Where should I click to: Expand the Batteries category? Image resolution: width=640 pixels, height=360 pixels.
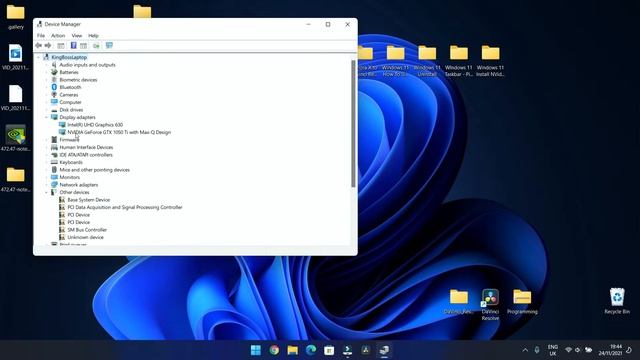pos(47,72)
